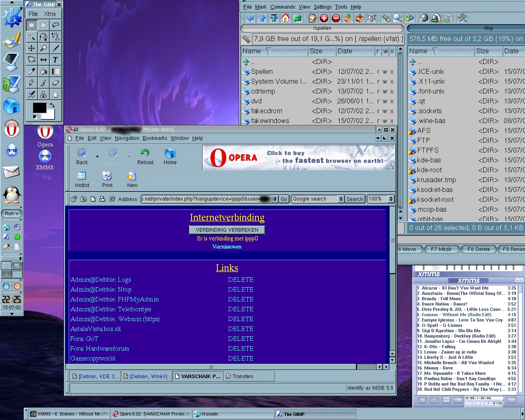Click XMMS task in the KDE taskbar
Screen dimensions: 525x420
tap(68, 414)
